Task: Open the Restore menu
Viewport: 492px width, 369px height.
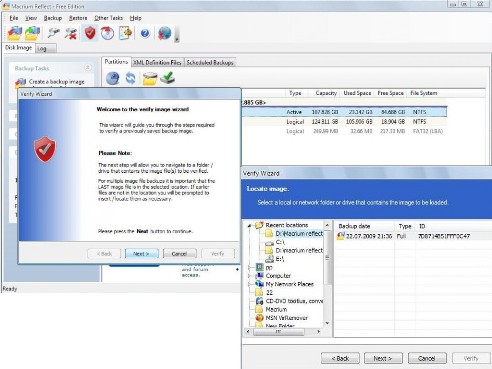Action: (78, 18)
